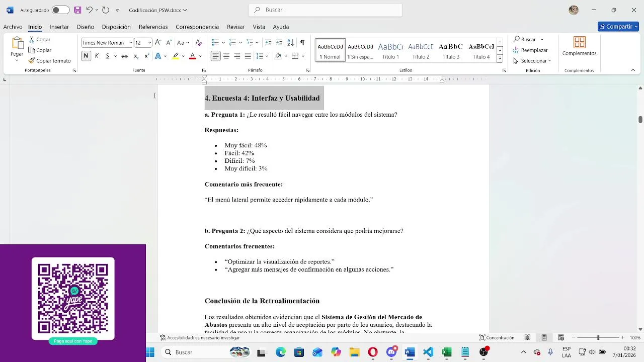Image resolution: width=644 pixels, height=362 pixels.
Task: Toggle subscript formatting
Action: [136, 56]
